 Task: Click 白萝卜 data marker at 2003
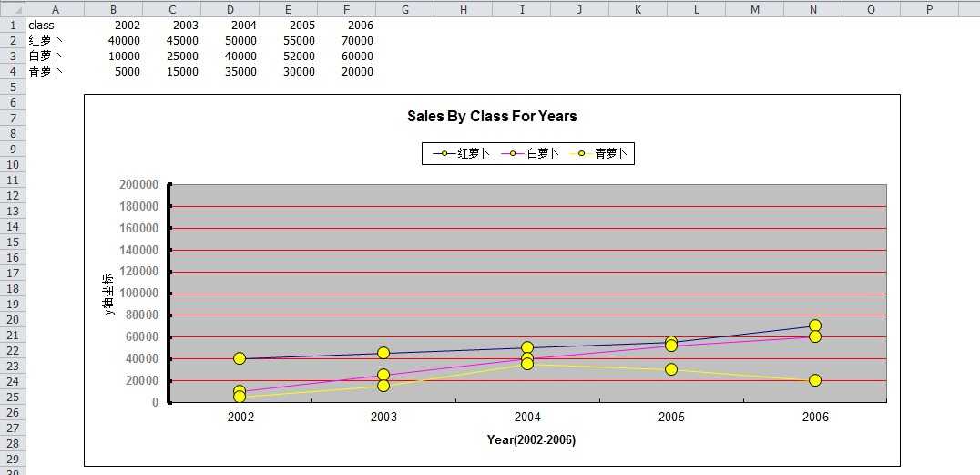pyautogui.click(x=383, y=375)
